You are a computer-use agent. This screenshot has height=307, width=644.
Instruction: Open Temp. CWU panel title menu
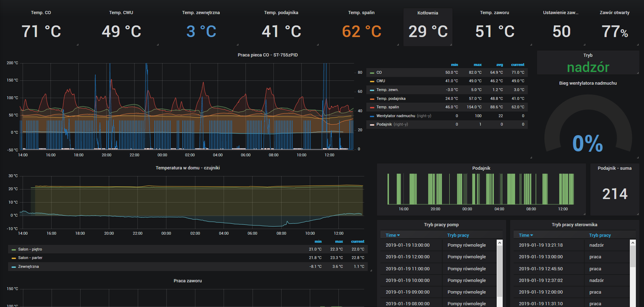coord(121,13)
